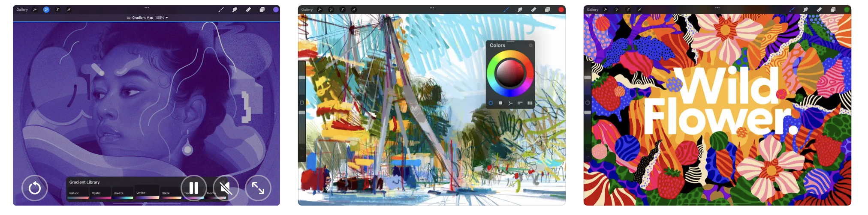Tap three-dot handle above the portrait canvas
The image size is (868, 215).
(147, 7)
